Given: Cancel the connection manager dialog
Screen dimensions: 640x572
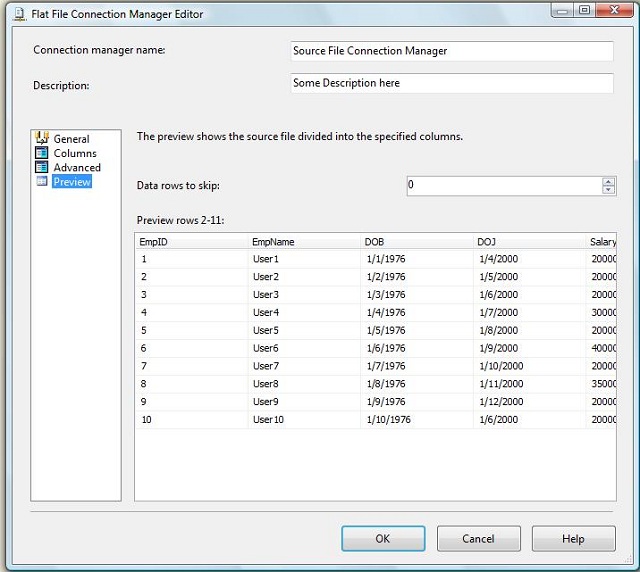Looking at the screenshot, I should (x=478, y=539).
